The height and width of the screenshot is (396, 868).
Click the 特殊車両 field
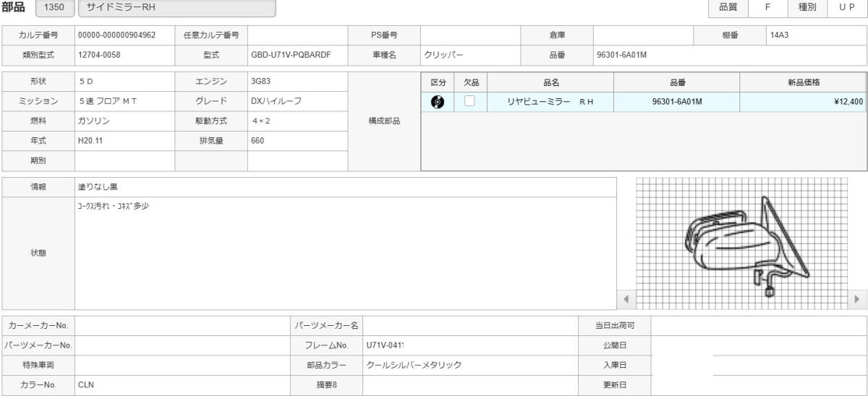[182, 365]
